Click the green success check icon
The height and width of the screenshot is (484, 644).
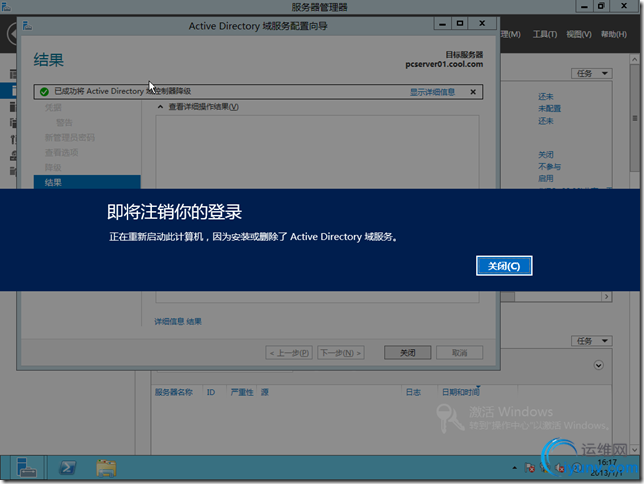pyautogui.click(x=44, y=92)
